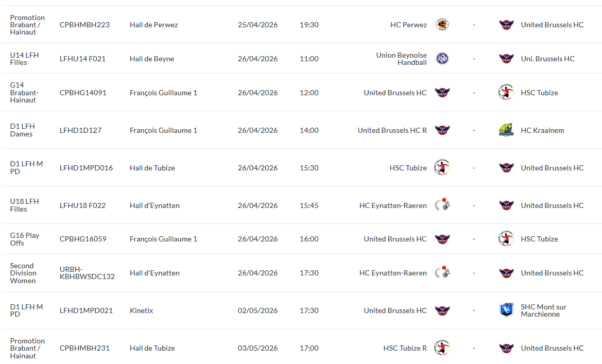Click the G16 Play Offs competition label
This screenshot has height=364, width=602.
[x=25, y=239]
